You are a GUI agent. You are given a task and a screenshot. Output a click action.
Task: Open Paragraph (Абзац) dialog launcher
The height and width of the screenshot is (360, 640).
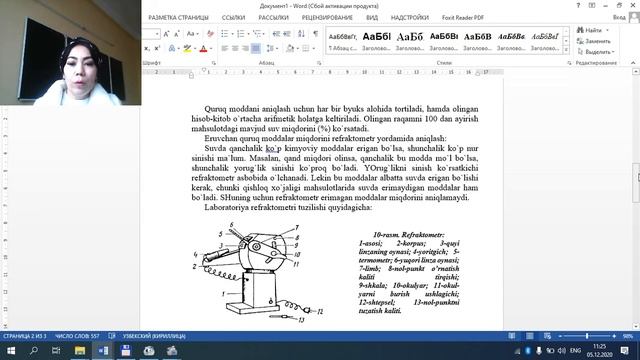(319, 63)
